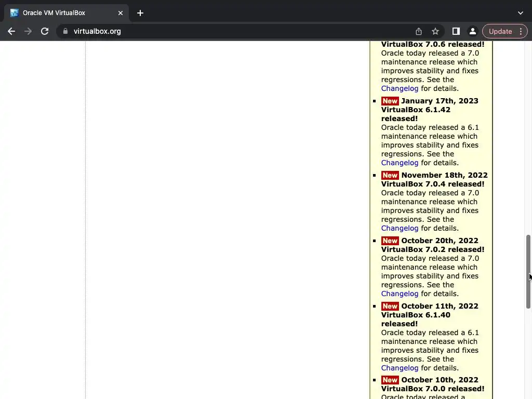The image size is (532, 399).
Task: Reload the virtualbox.org page
Action: [45, 31]
